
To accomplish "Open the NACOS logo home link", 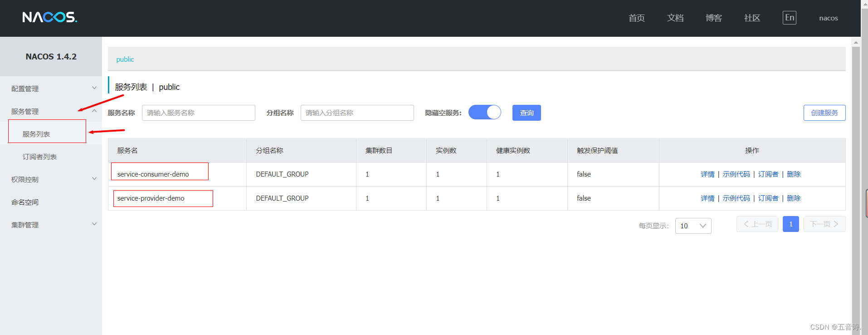I will pos(50,17).
